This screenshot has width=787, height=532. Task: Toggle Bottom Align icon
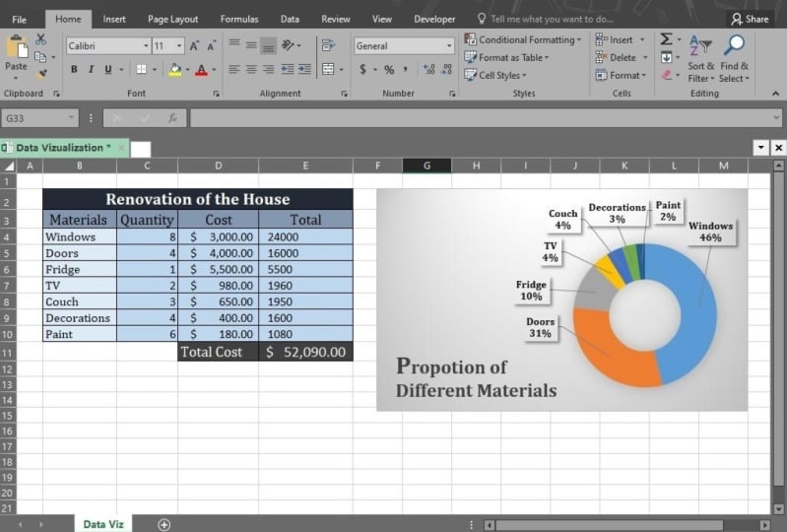pos(269,46)
